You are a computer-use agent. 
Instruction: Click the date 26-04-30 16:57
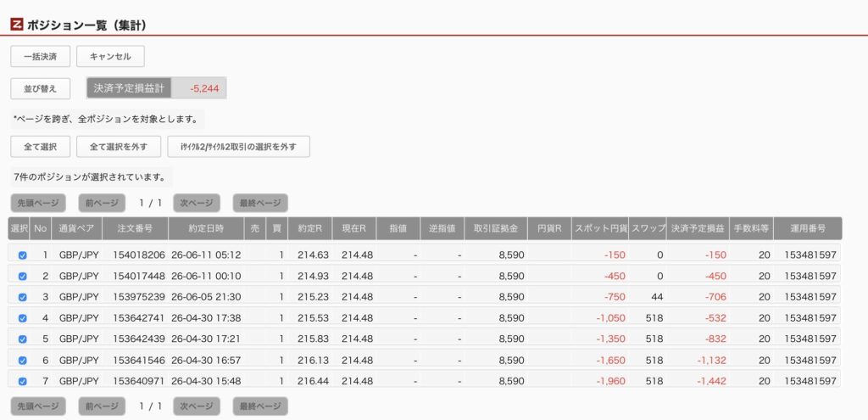coord(206,360)
